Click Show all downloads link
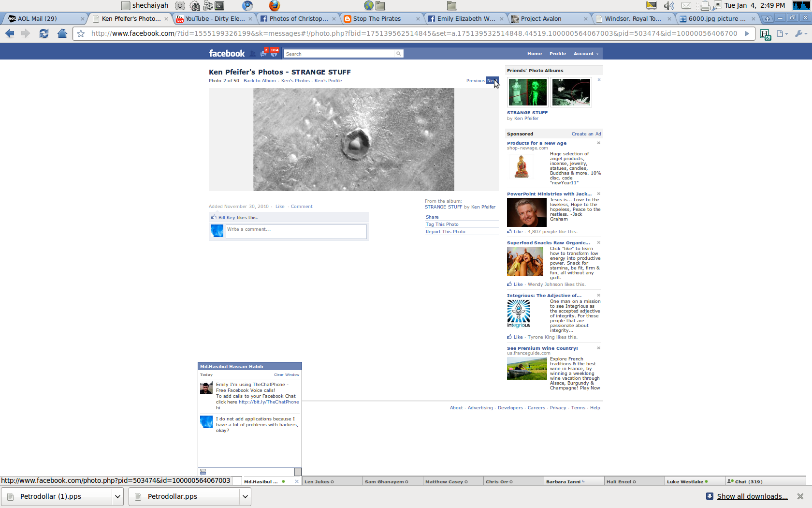The width and height of the screenshot is (812, 508). coord(752,496)
